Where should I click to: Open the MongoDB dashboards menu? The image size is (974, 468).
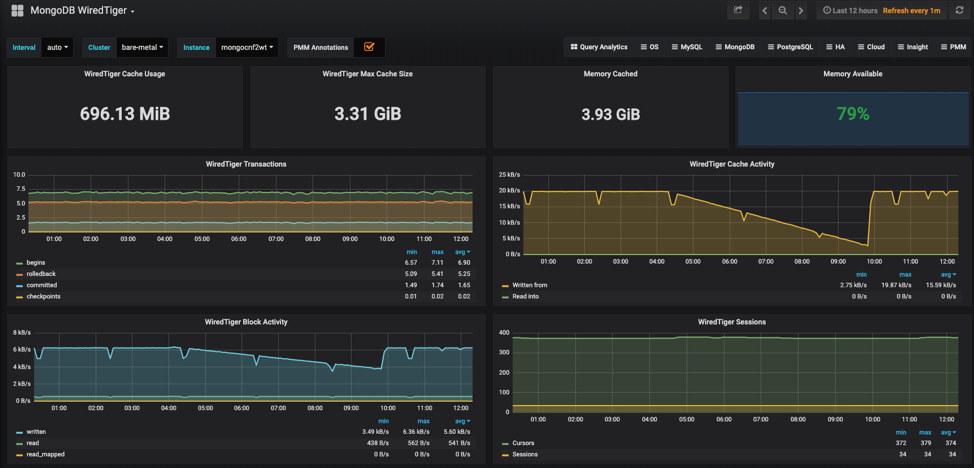coord(735,47)
